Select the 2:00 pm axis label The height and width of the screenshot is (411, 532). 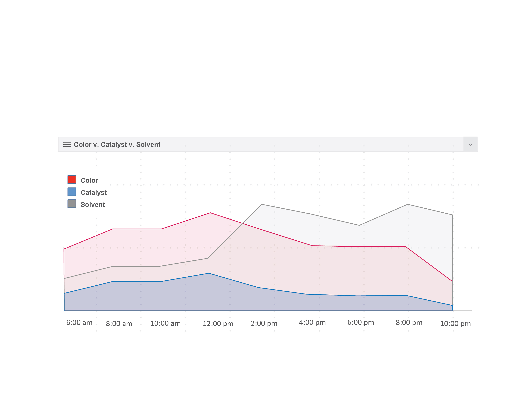tap(264, 323)
